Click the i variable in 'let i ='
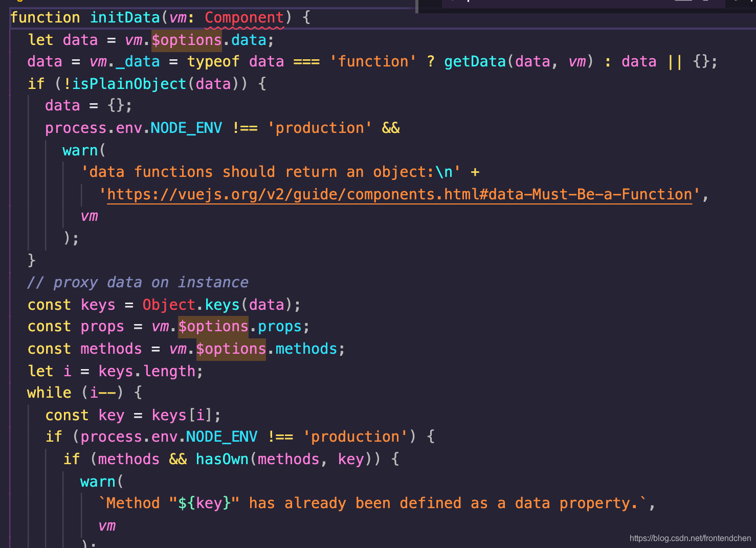The width and height of the screenshot is (756, 548). click(x=67, y=371)
